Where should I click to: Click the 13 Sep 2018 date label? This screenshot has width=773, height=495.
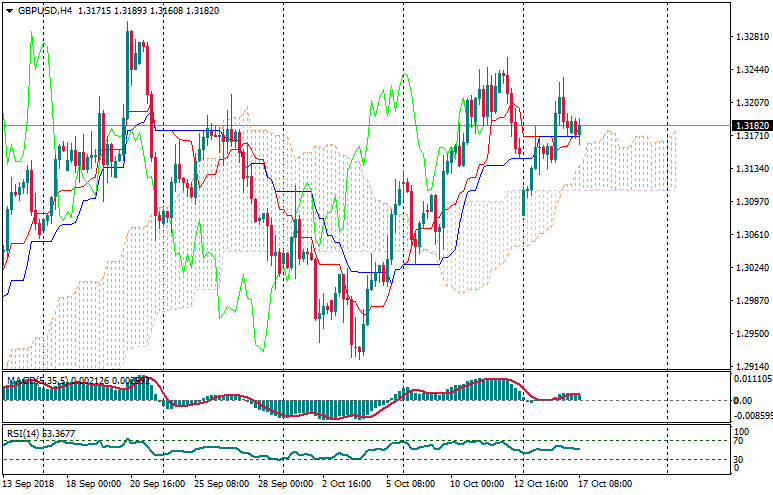click(x=30, y=484)
